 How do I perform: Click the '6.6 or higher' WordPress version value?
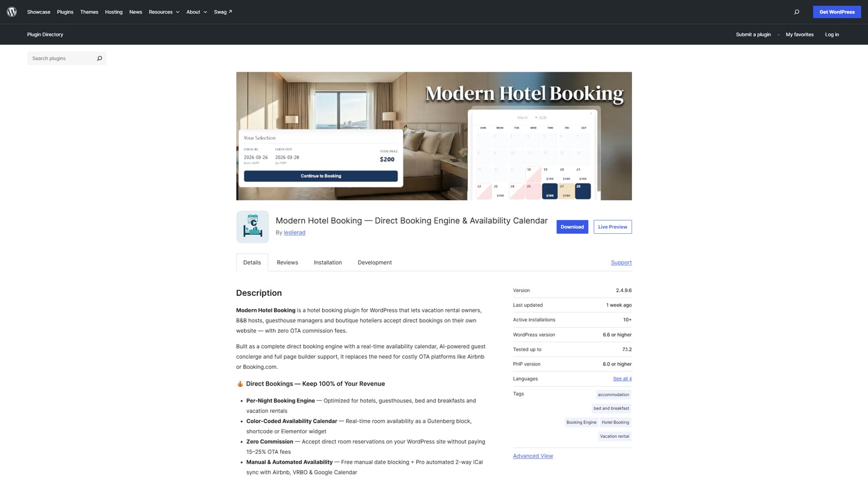click(x=617, y=335)
